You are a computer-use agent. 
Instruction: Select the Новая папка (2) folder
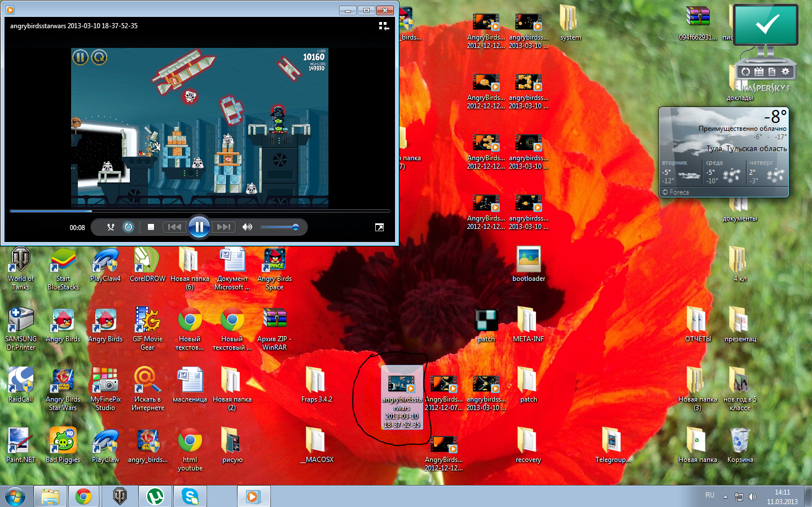[232, 390]
